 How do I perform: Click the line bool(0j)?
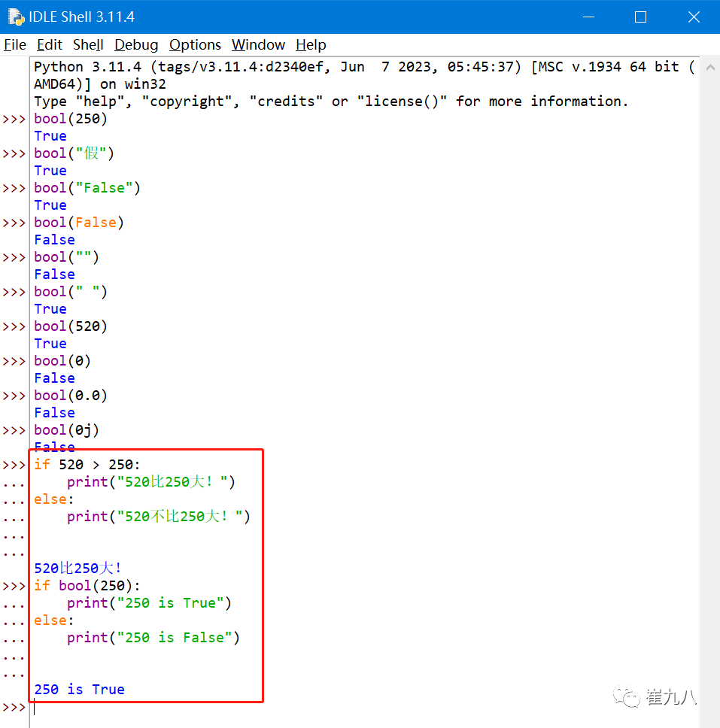click(66, 430)
